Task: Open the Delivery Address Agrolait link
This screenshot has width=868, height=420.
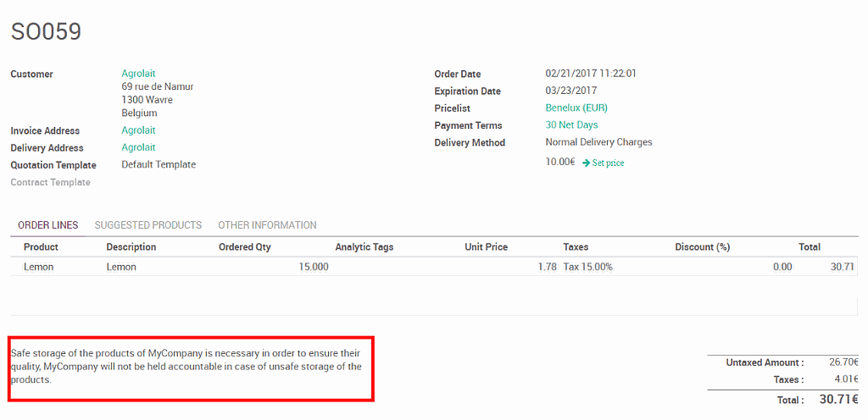Action: [138, 147]
